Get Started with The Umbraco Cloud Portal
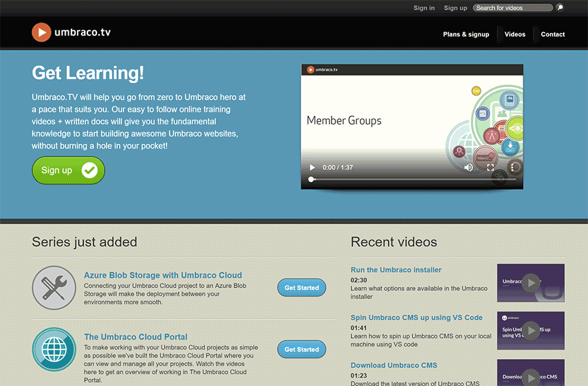This screenshot has height=386, width=588. [x=301, y=349]
